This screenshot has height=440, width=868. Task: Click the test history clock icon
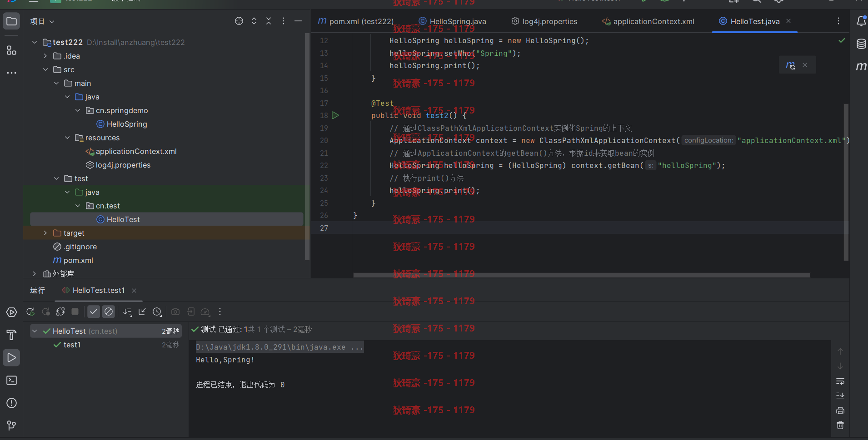[x=157, y=312]
